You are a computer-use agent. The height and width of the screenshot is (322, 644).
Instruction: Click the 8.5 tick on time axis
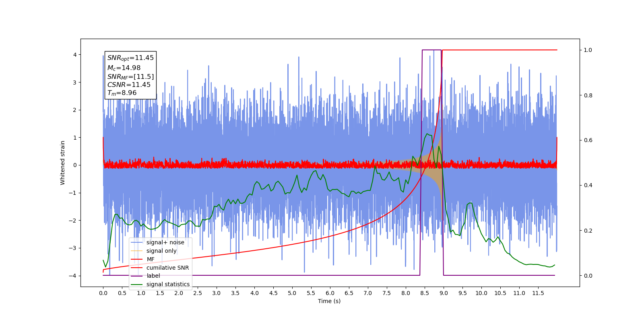(425, 293)
